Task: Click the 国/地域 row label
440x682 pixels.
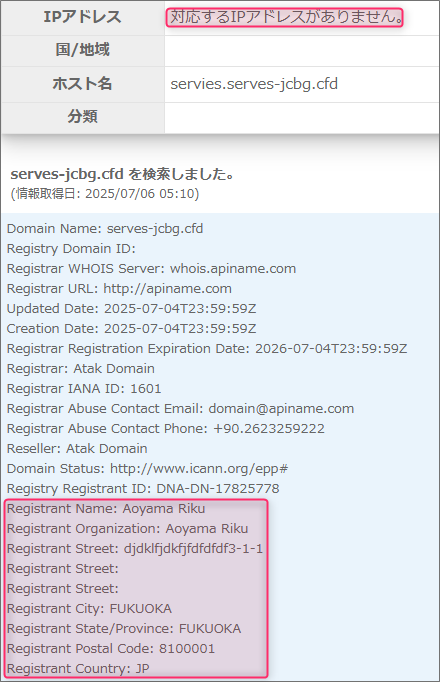Action: coord(83,50)
